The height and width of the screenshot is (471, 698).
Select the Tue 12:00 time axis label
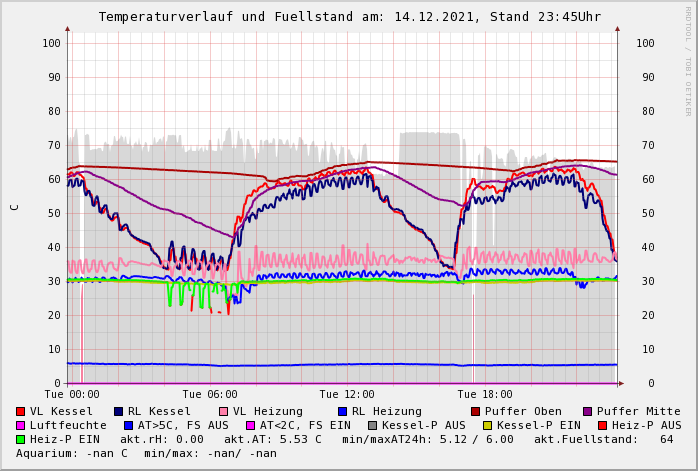[347, 395]
